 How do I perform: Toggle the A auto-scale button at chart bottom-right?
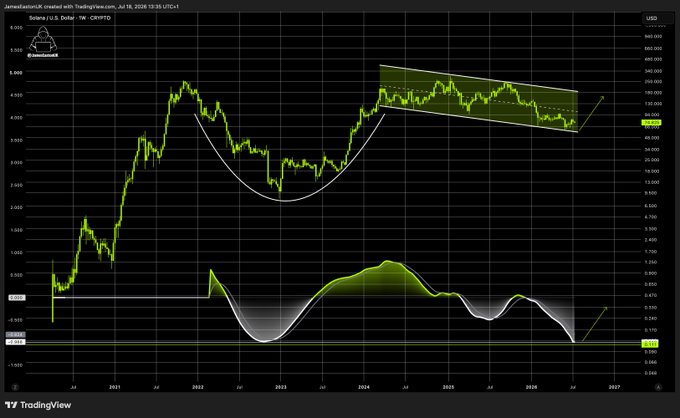tap(658, 387)
